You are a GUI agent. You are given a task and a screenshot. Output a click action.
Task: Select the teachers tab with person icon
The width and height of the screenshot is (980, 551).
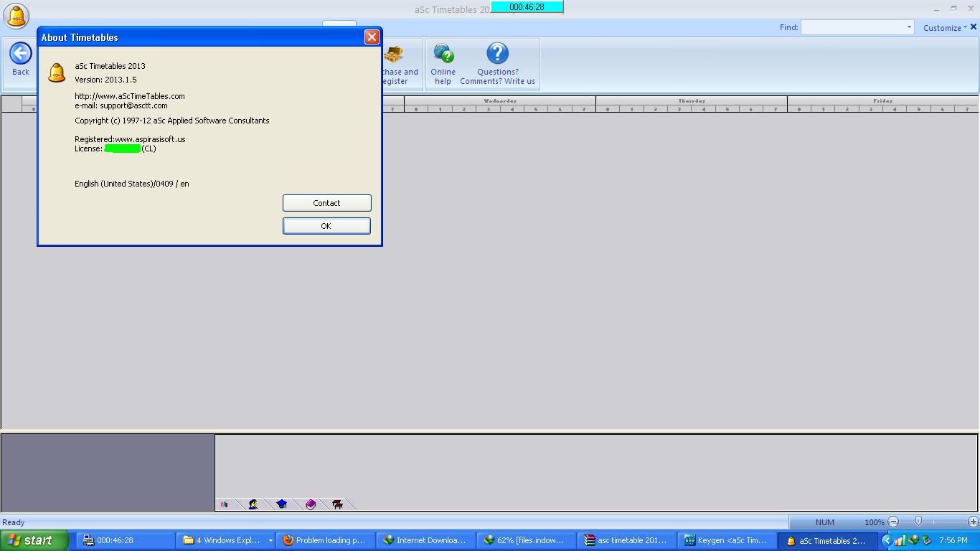tap(253, 504)
